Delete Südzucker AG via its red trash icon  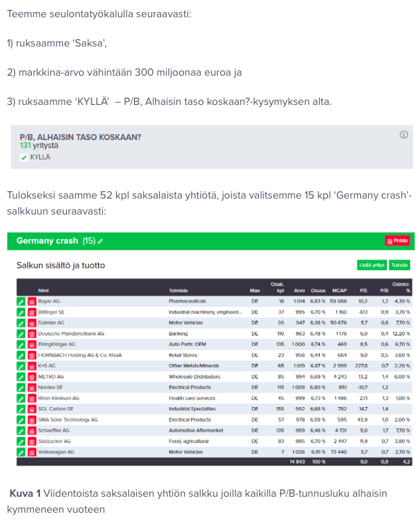(x=31, y=441)
